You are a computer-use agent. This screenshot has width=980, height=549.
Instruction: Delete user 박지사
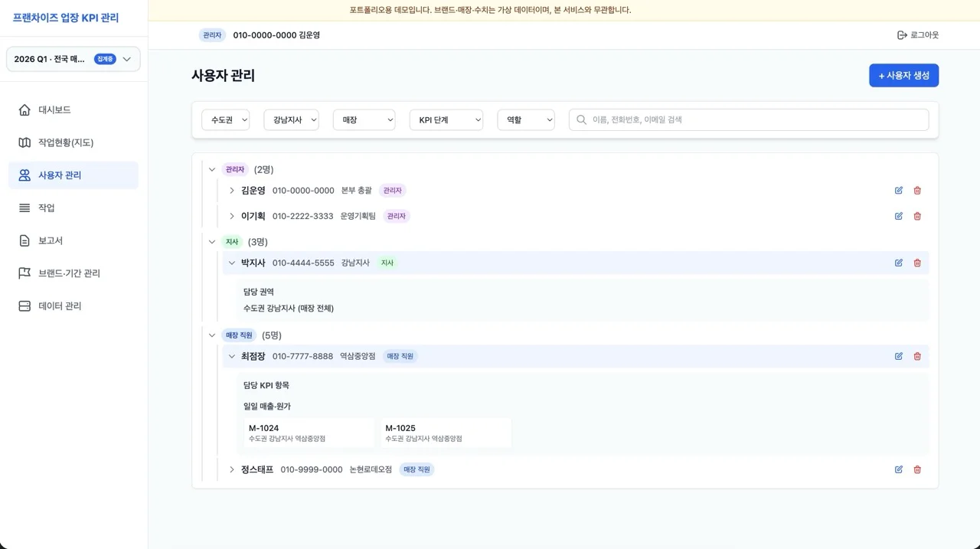[x=917, y=263]
